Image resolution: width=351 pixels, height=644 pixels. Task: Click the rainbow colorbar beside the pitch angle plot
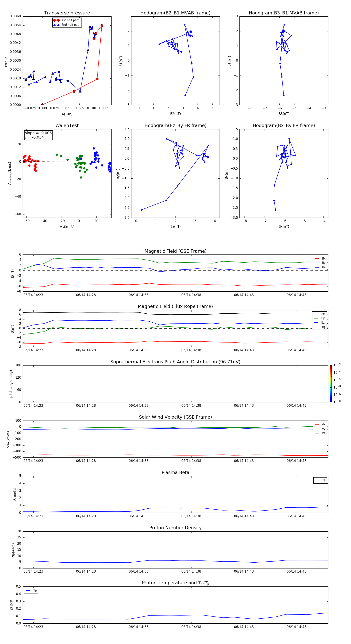[x=331, y=384]
